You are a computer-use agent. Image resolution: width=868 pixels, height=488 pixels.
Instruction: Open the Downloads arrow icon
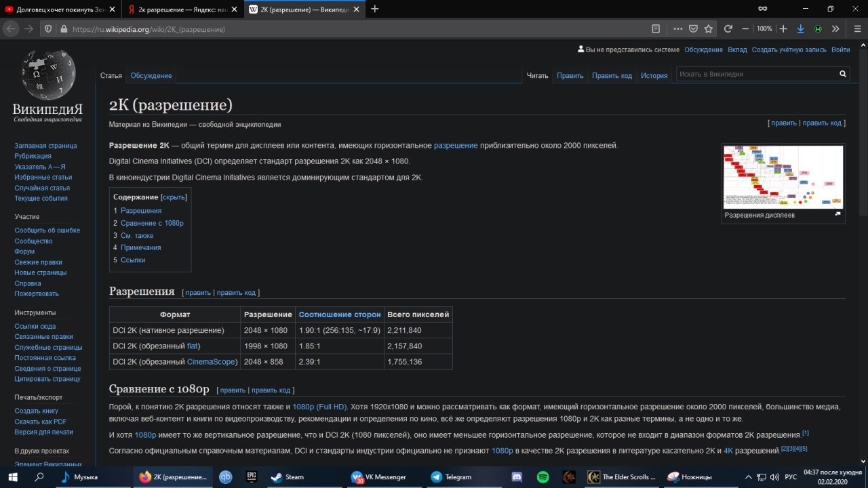[x=801, y=29]
